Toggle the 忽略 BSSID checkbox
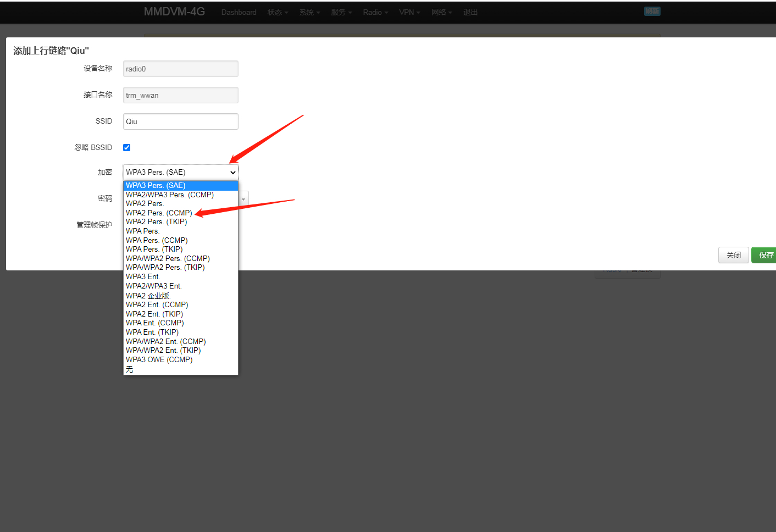The height and width of the screenshot is (532, 776). point(126,147)
